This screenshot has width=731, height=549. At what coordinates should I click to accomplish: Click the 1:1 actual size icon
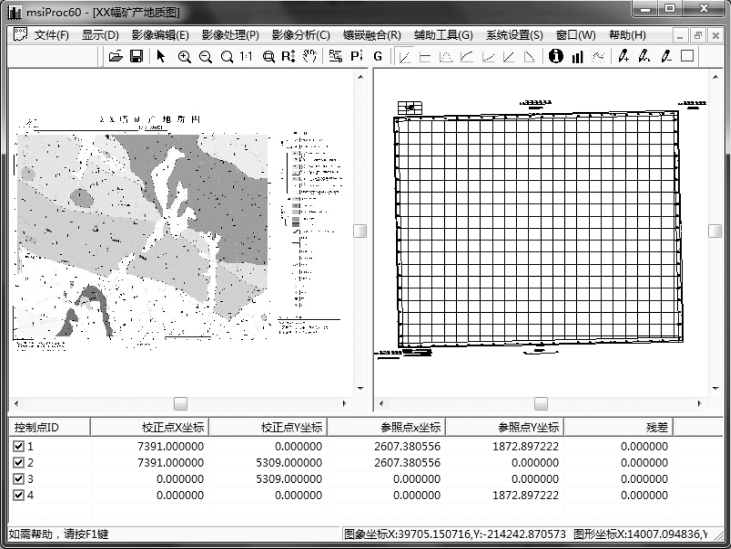click(x=246, y=57)
